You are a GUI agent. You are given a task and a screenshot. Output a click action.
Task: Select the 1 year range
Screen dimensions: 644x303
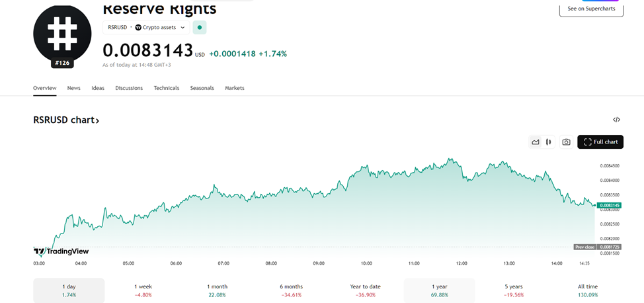pyautogui.click(x=440, y=290)
